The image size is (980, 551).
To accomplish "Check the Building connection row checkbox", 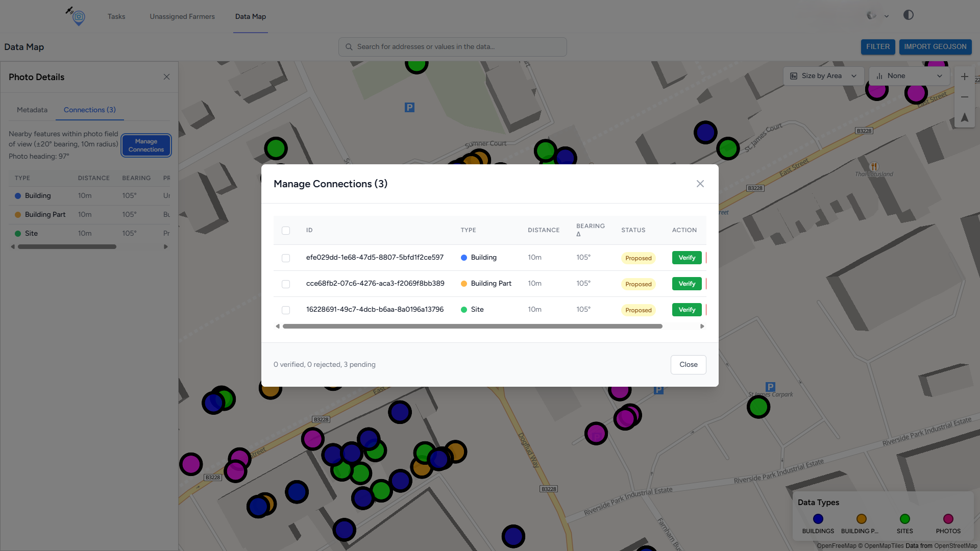I will click(286, 258).
